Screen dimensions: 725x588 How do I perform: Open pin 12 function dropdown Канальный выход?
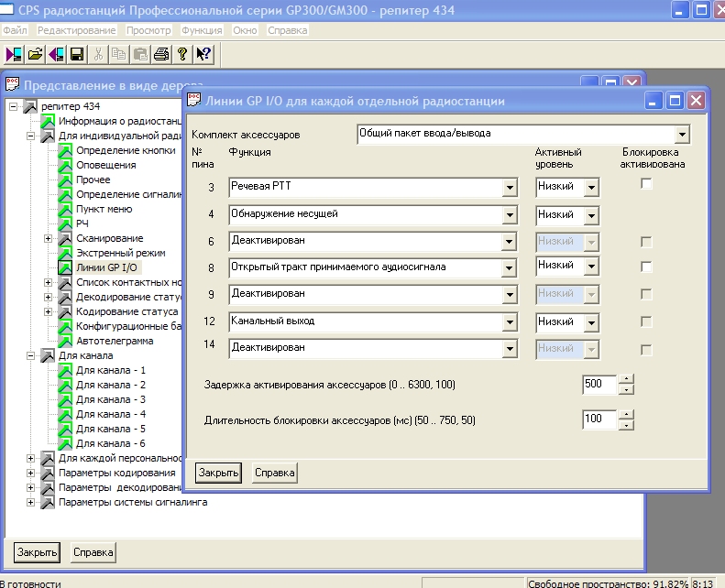click(x=510, y=322)
